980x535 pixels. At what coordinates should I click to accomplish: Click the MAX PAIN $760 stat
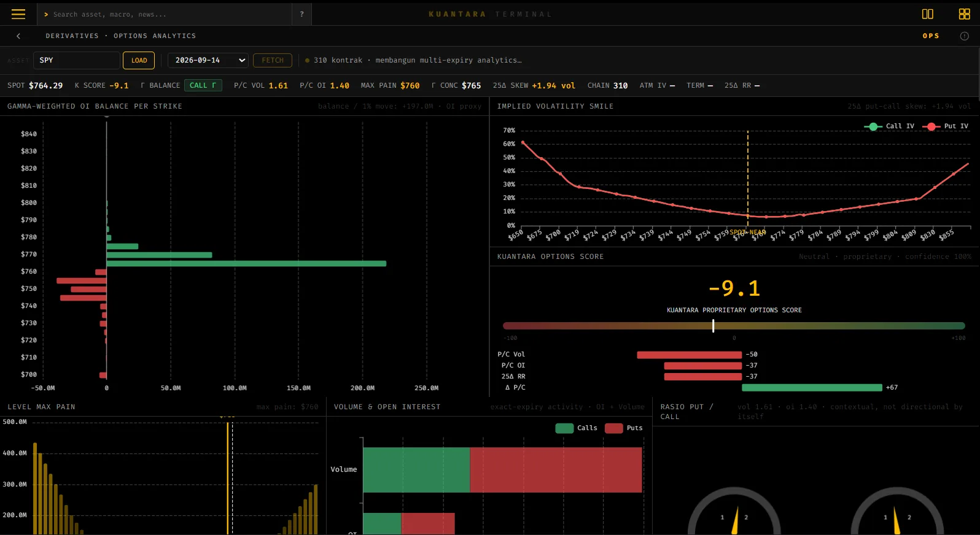coord(391,85)
